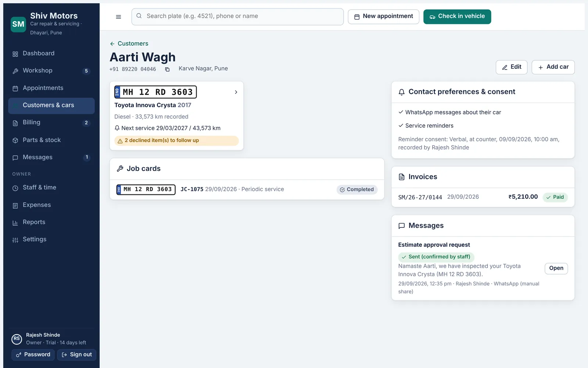Click the MH 12 RD 3603 plate in Job cards
Viewport: 588px width, 368px height.
pyautogui.click(x=146, y=190)
